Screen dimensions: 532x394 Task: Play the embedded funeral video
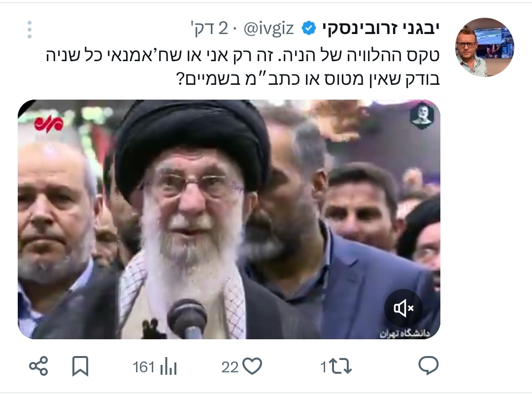pos(229,219)
